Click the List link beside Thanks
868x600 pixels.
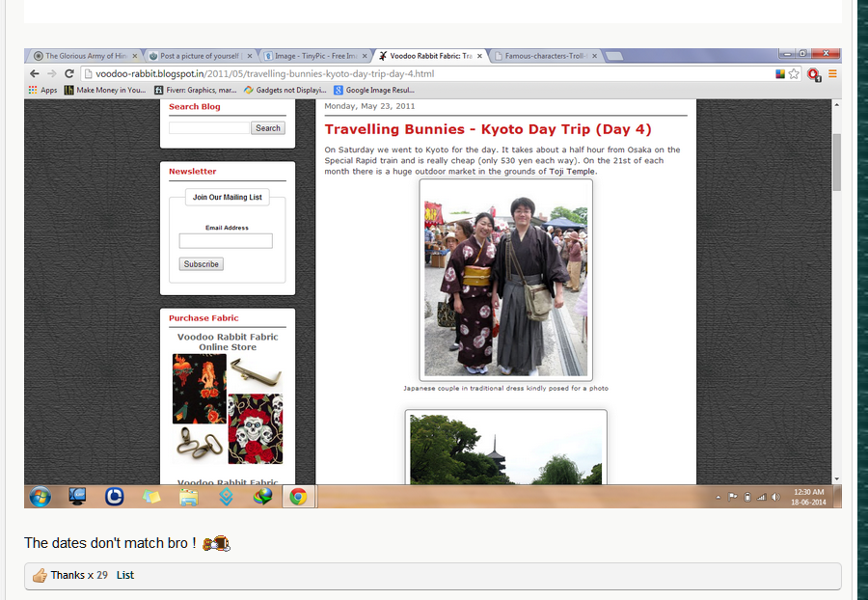pos(125,575)
